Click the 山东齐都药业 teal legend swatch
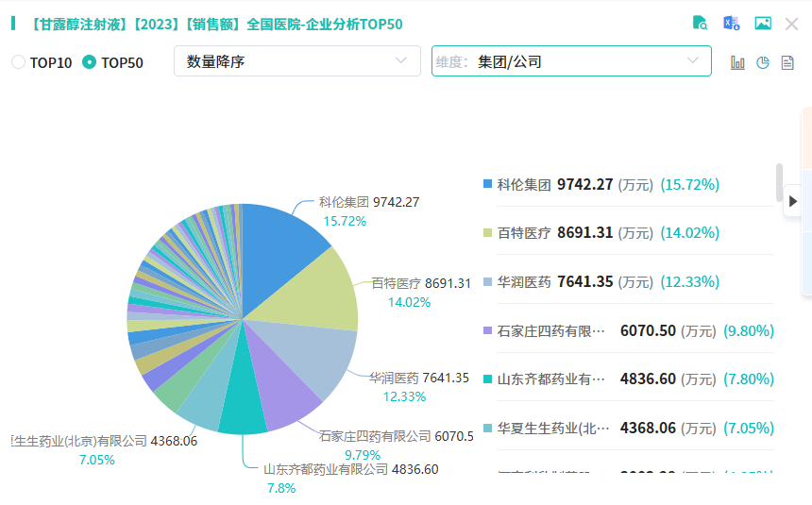 click(x=487, y=379)
